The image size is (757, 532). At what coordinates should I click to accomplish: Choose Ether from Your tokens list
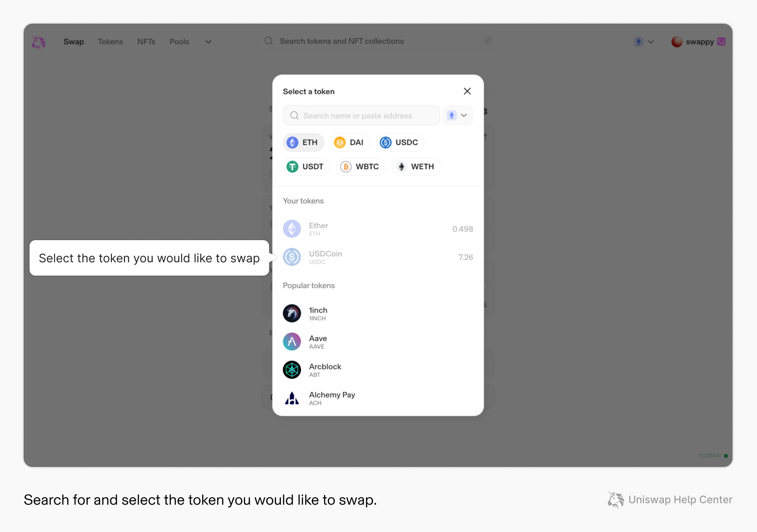tap(378, 229)
